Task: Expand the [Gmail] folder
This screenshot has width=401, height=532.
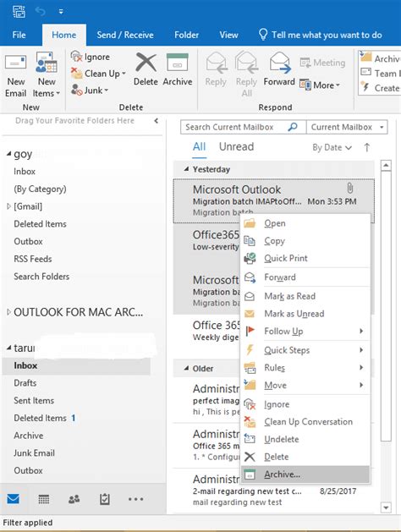Action: coord(8,206)
